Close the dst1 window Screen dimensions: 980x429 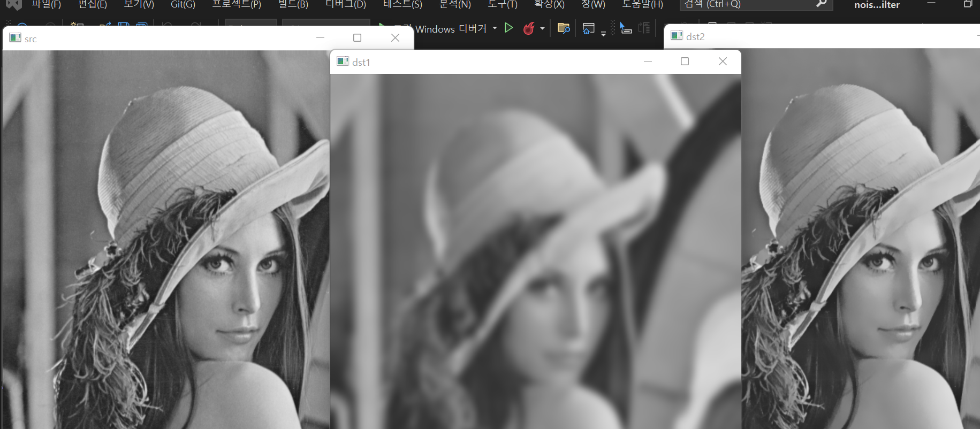tap(723, 61)
